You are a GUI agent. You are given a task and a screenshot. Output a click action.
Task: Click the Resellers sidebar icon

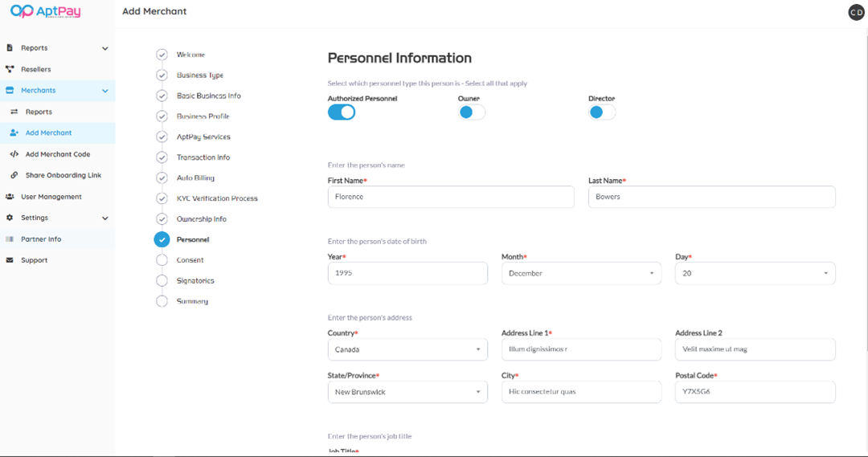pos(10,69)
